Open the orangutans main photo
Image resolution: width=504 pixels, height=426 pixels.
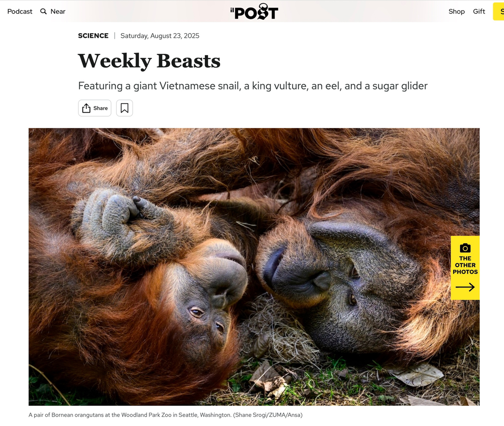[x=254, y=267]
